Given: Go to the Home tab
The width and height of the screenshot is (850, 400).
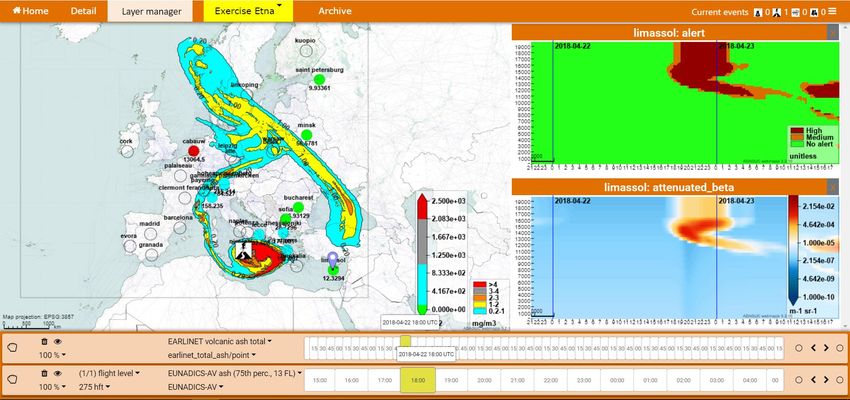Looking at the screenshot, I should coord(30,11).
